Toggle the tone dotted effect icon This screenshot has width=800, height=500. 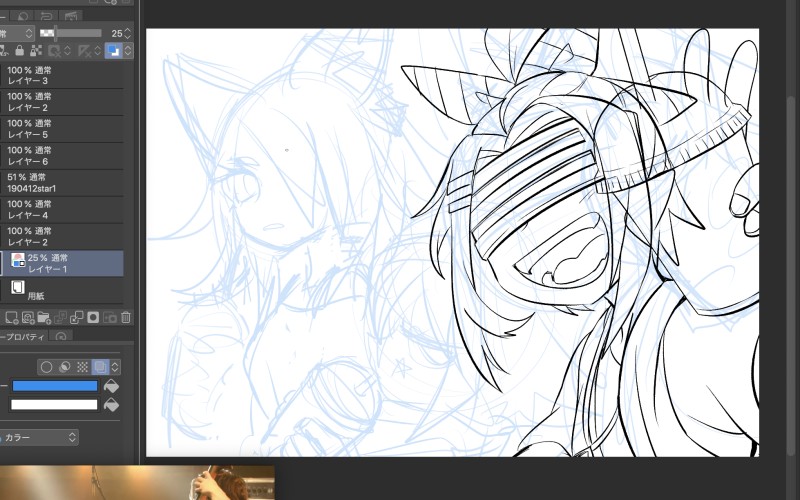pos(82,367)
